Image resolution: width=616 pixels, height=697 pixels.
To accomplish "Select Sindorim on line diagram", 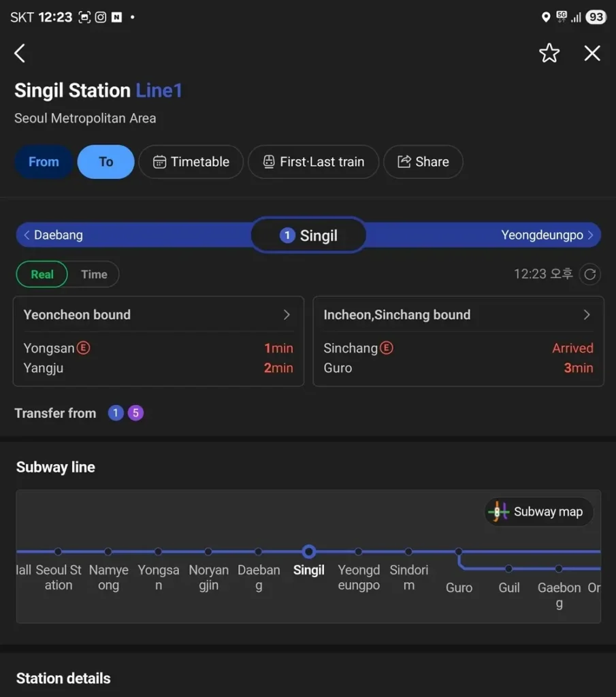I will (408, 551).
